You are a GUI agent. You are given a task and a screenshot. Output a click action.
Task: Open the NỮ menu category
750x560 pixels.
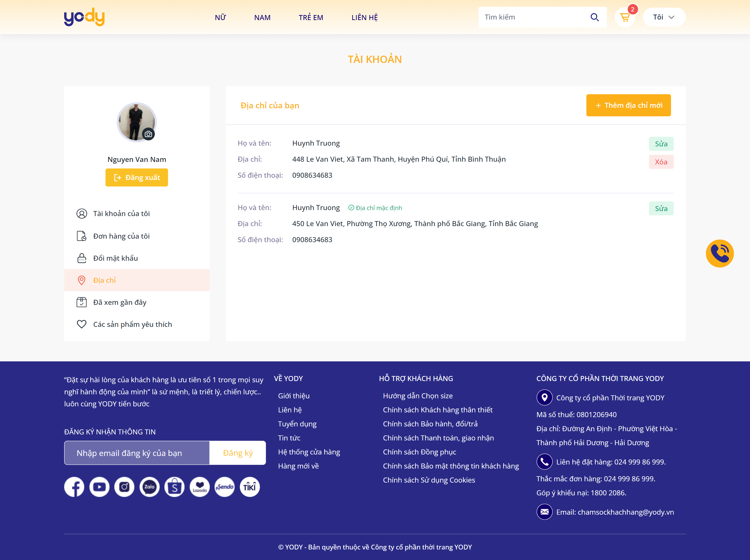click(220, 18)
